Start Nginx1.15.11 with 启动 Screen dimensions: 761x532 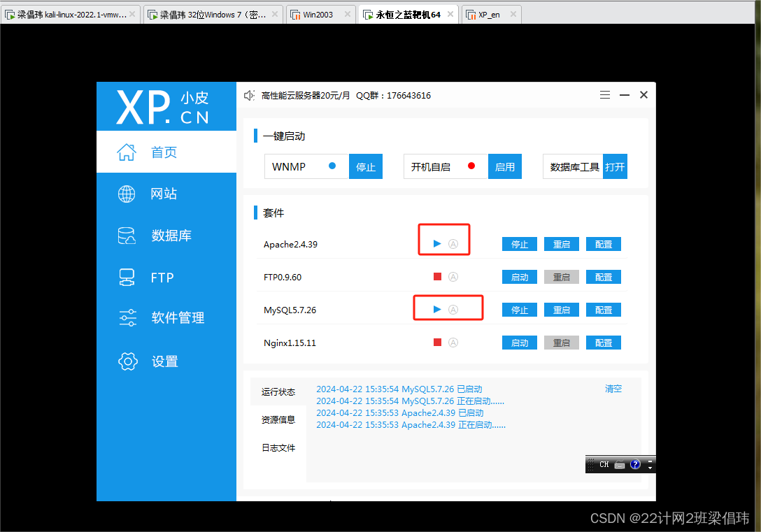pos(519,343)
